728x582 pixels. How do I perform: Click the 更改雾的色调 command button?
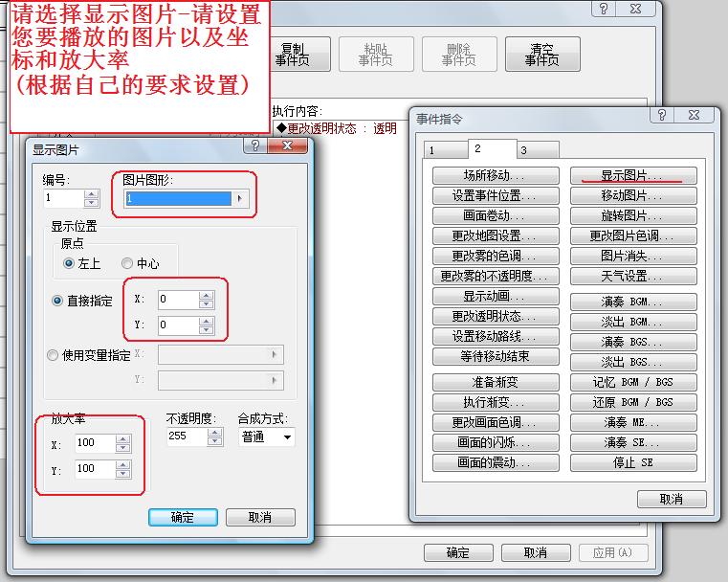coord(496,256)
